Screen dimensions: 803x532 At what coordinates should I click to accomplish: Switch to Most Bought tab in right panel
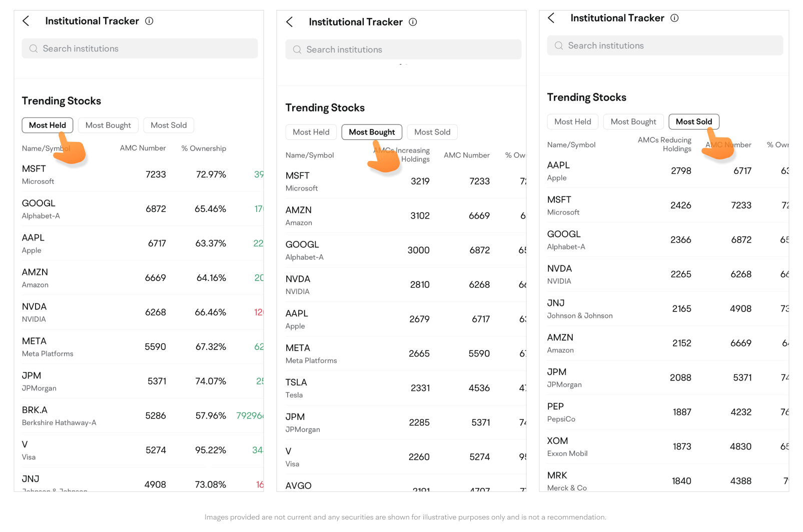[x=633, y=121]
